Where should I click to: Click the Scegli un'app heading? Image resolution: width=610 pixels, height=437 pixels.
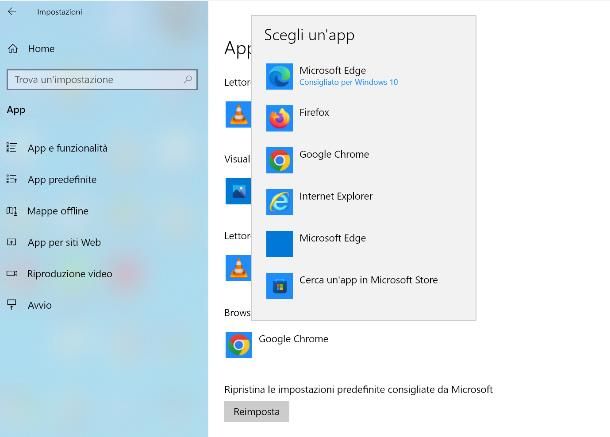(309, 35)
